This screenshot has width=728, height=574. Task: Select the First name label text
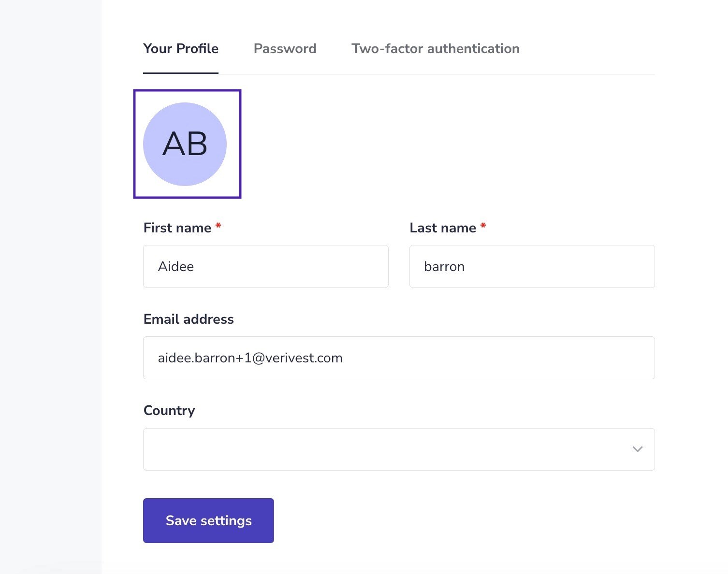[177, 228]
